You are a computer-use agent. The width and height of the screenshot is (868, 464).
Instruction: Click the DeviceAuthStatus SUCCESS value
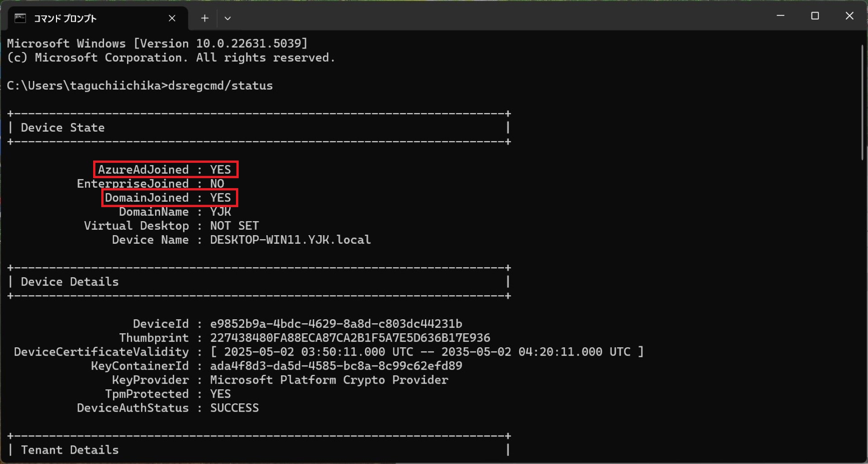click(x=235, y=408)
